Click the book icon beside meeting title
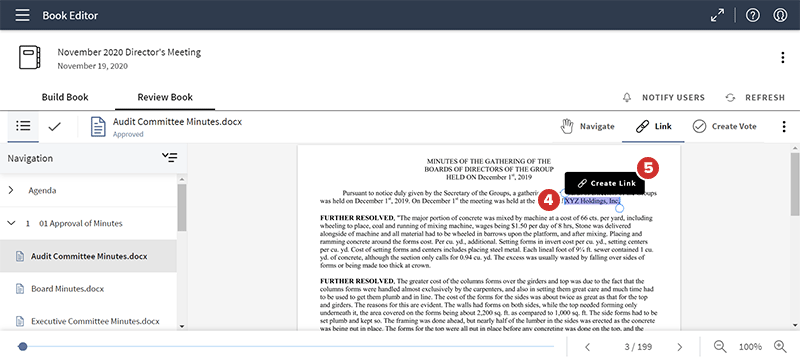Viewport: 800px width, 362px height. [x=29, y=57]
